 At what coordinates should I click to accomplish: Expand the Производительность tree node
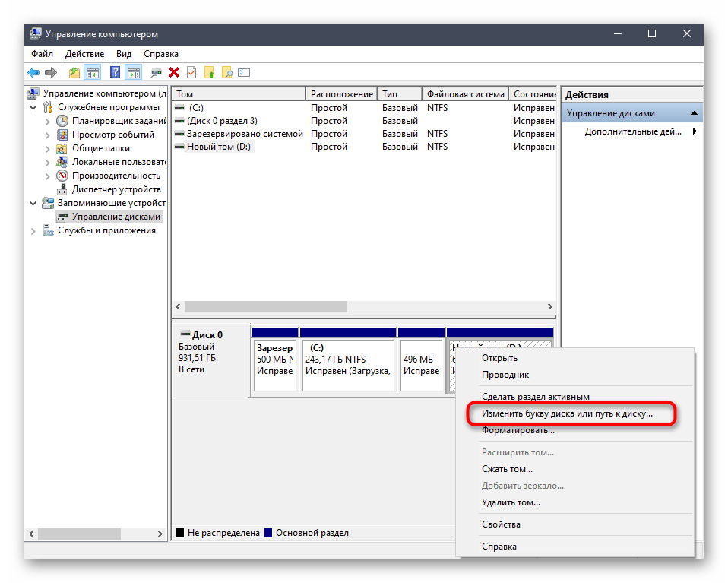(x=48, y=176)
